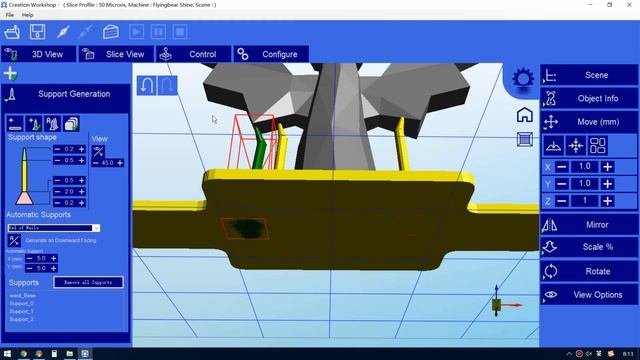
Task: Expand the Scale % panel
Action: coord(589,247)
